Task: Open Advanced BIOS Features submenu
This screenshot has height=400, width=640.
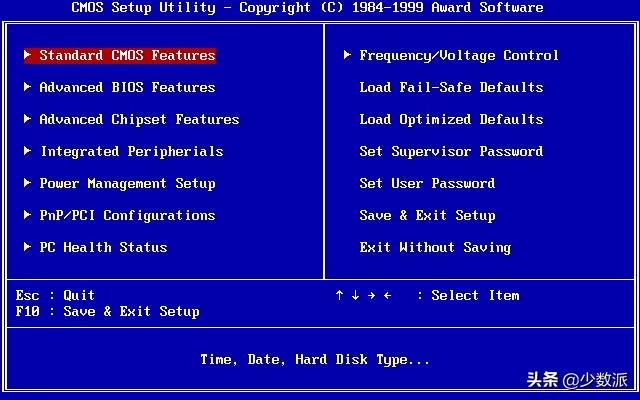Action: (x=127, y=87)
